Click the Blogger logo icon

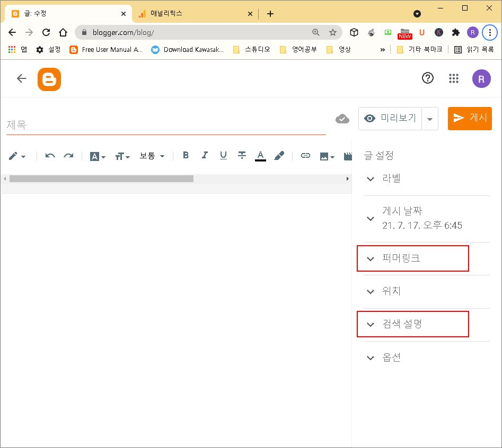click(x=49, y=78)
